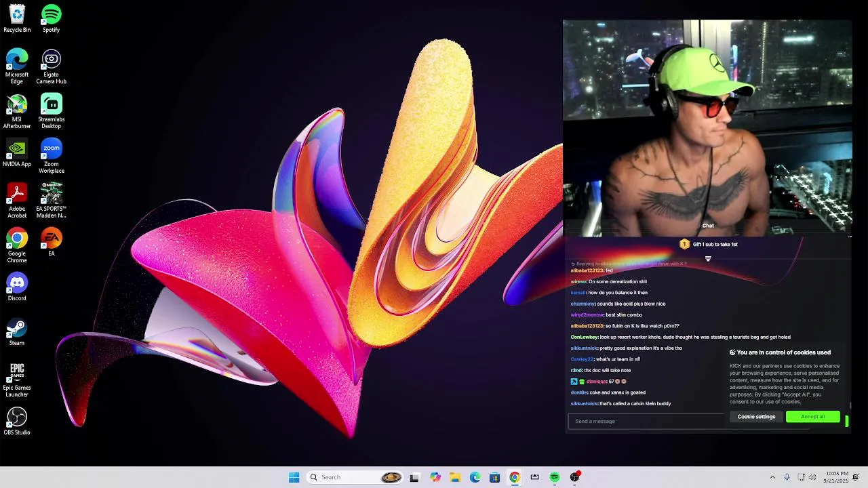Open the clock and date flyout
The width and height of the screenshot is (868, 488).
(x=836, y=477)
